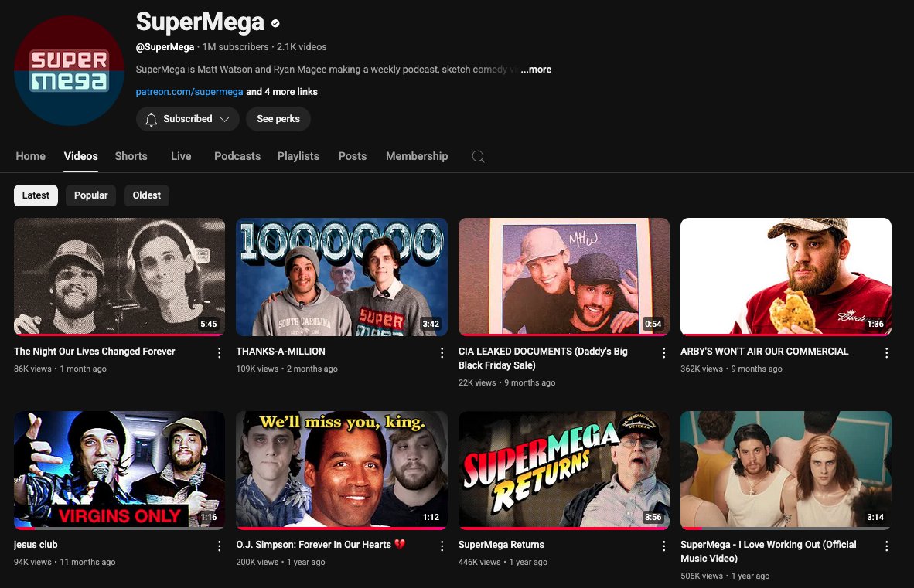
Task: Click the 446K views 1 year ago text
Action: pyautogui.click(x=503, y=563)
